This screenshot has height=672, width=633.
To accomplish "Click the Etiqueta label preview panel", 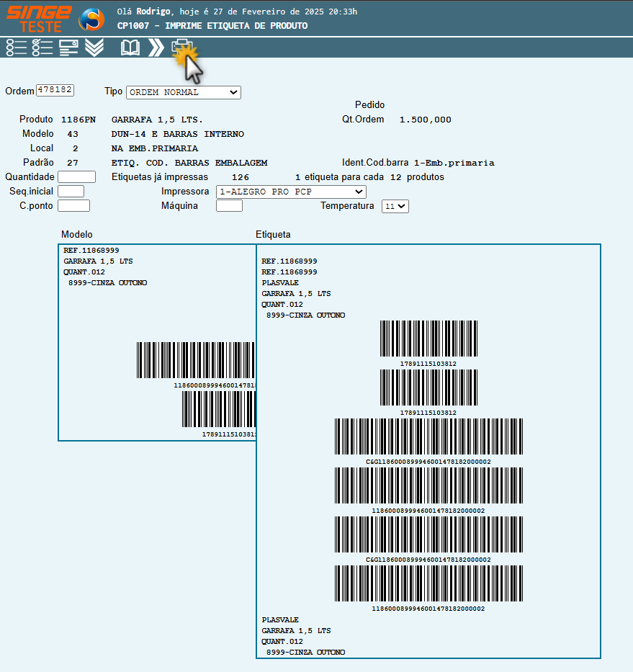I will pyautogui.click(x=428, y=451).
